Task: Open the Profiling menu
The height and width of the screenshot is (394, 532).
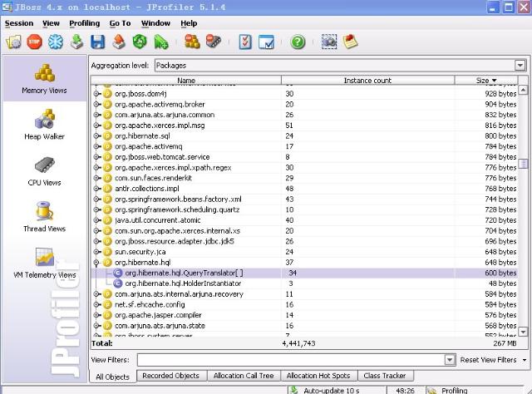Action: pyautogui.click(x=85, y=23)
